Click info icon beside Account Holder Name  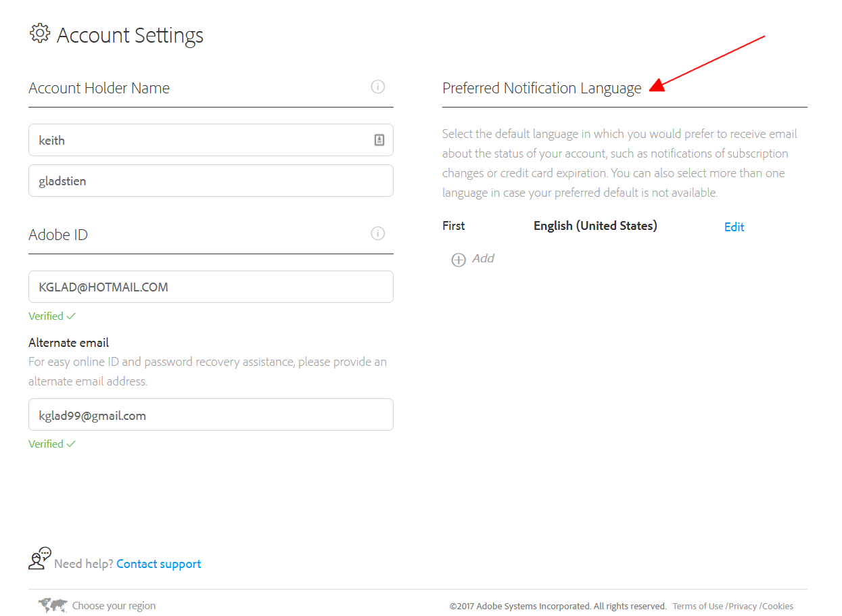point(378,87)
